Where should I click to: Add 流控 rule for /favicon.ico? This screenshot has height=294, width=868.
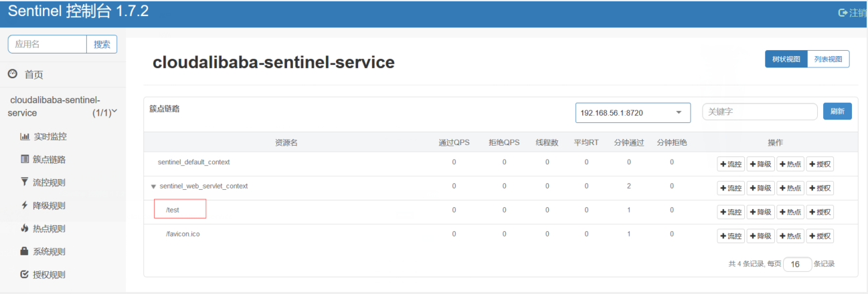(731, 236)
